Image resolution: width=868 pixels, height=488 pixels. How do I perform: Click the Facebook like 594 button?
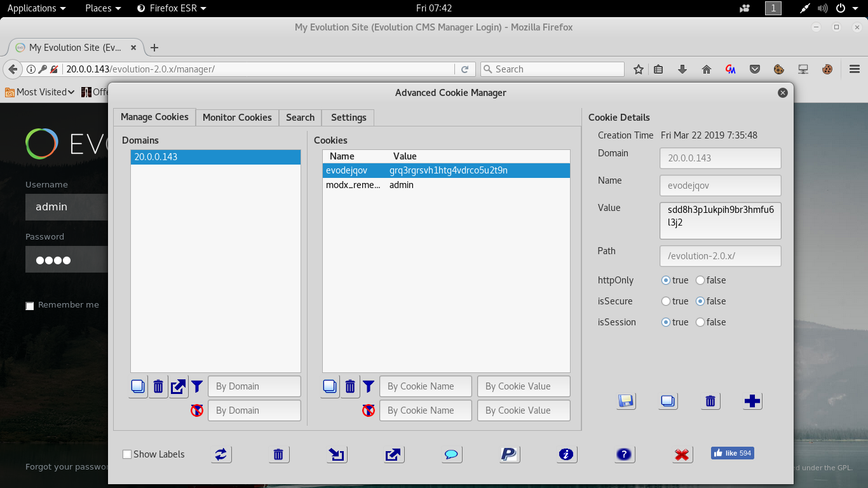click(x=733, y=453)
